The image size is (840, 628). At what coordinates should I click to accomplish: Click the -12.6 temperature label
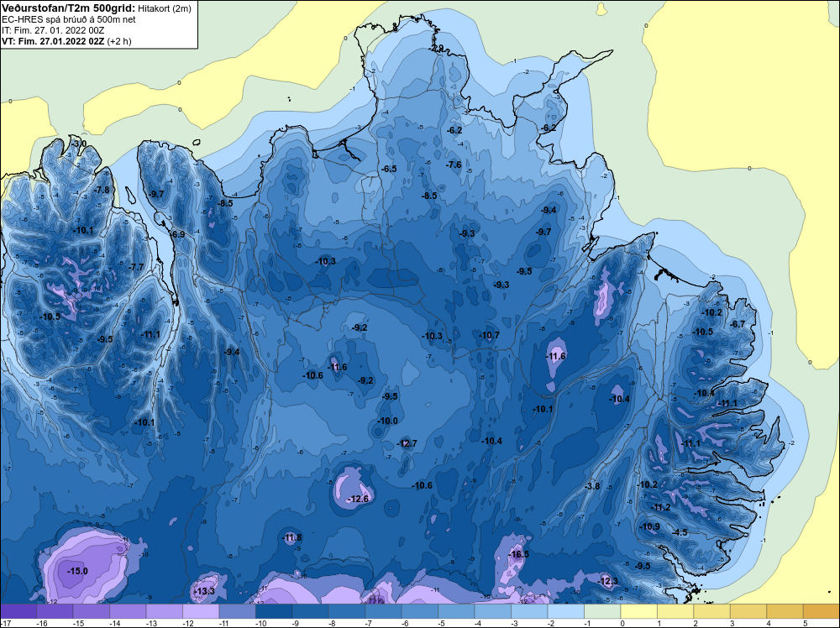(359, 499)
